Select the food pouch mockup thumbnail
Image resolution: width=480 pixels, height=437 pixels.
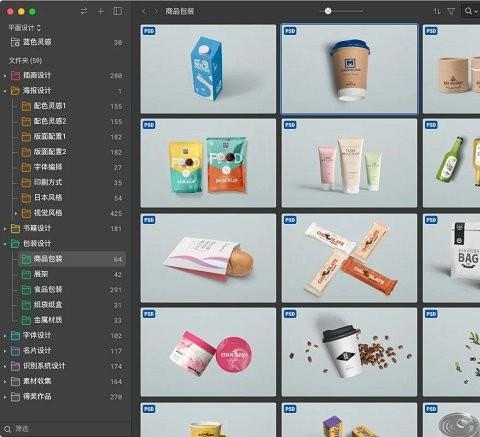tap(208, 163)
